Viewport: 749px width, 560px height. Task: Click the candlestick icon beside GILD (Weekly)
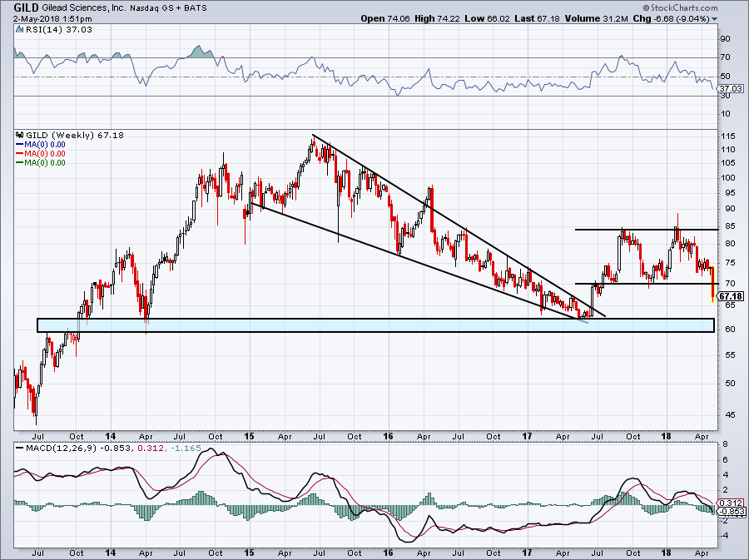20,135
